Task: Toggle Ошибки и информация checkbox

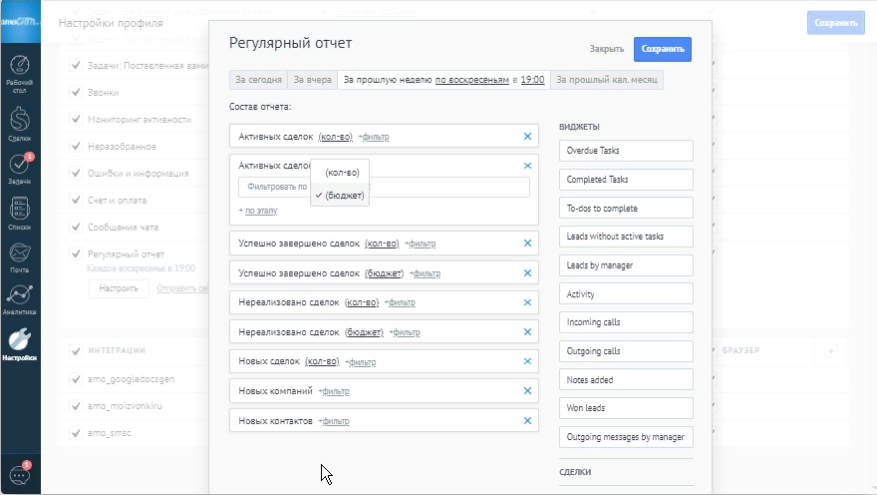Action: [x=76, y=173]
